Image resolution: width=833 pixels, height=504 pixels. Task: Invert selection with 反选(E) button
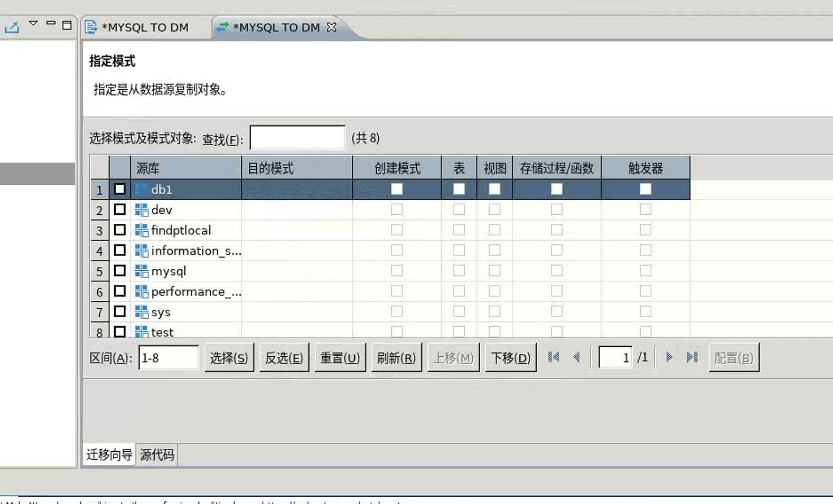[284, 358]
